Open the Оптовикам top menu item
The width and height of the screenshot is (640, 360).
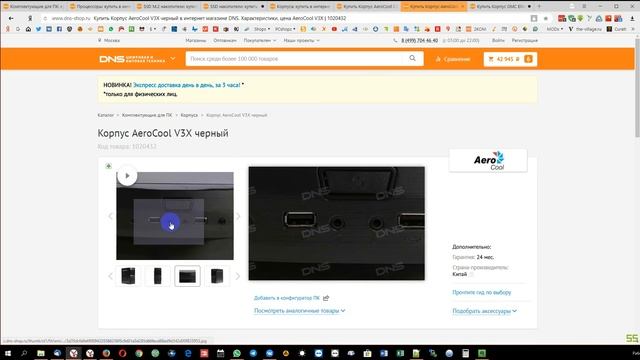click(x=224, y=40)
